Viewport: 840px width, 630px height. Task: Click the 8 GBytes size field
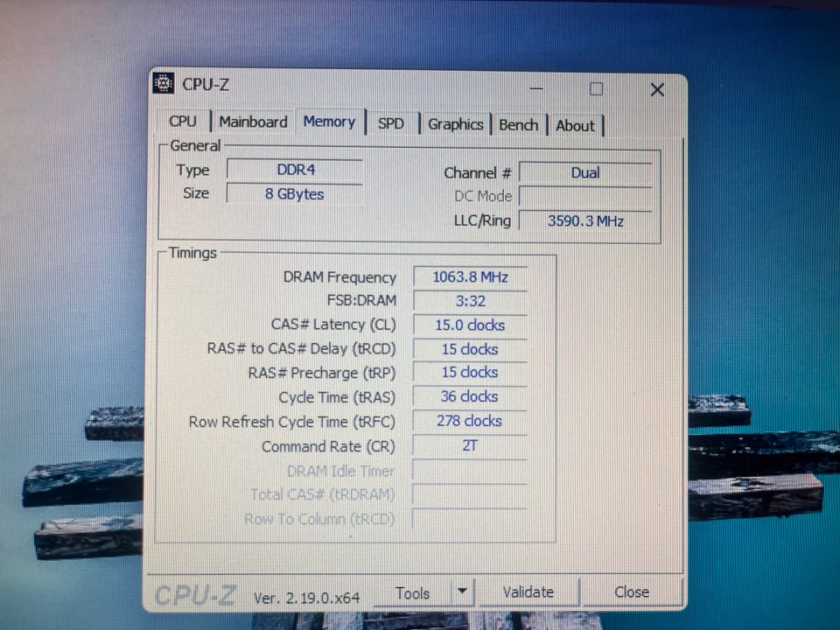pos(295,194)
